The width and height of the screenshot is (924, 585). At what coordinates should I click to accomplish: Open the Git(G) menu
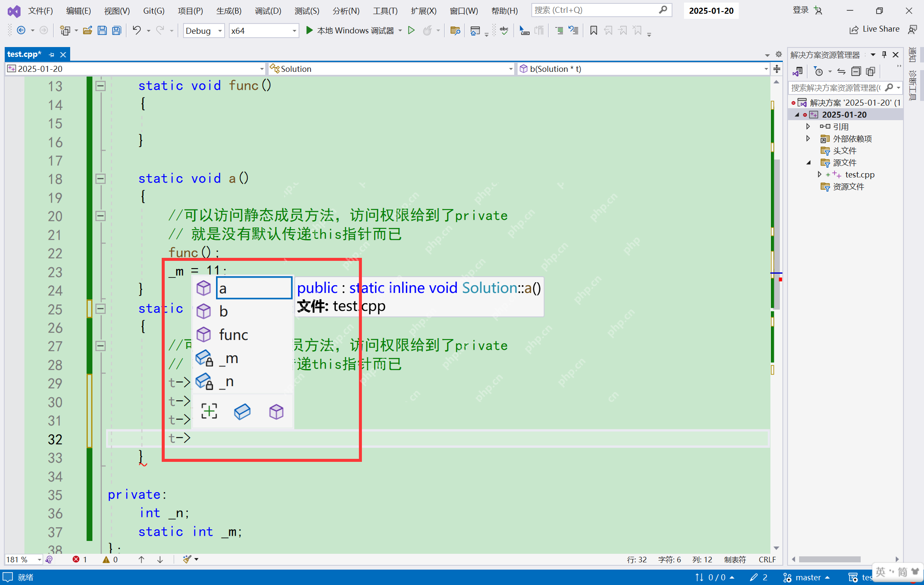point(154,11)
